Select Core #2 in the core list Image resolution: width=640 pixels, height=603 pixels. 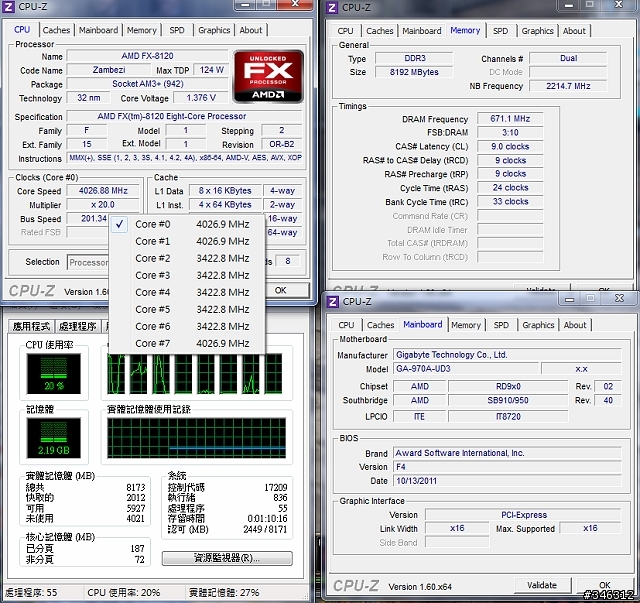[x=187, y=258]
